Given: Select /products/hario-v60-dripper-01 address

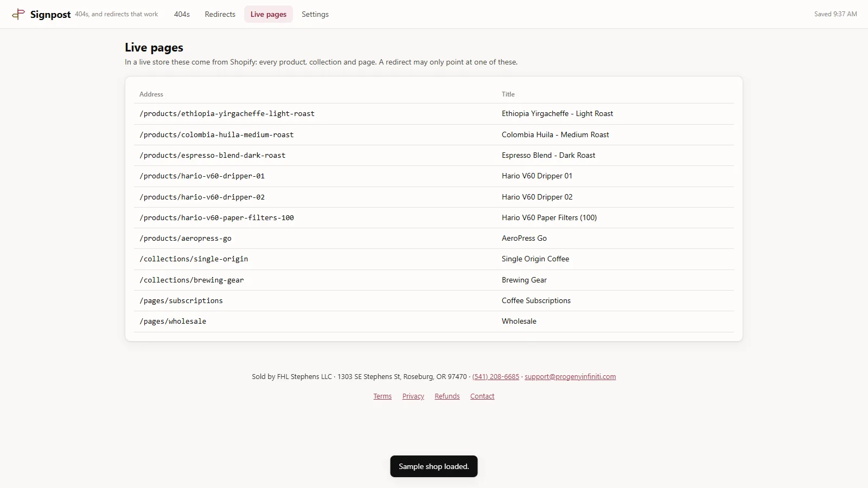Looking at the screenshot, I should point(202,176).
